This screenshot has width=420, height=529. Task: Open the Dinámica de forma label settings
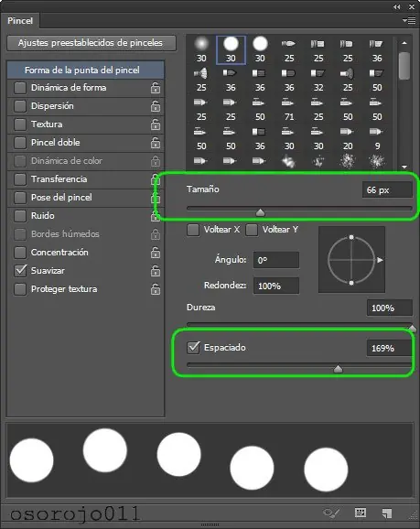tap(69, 88)
